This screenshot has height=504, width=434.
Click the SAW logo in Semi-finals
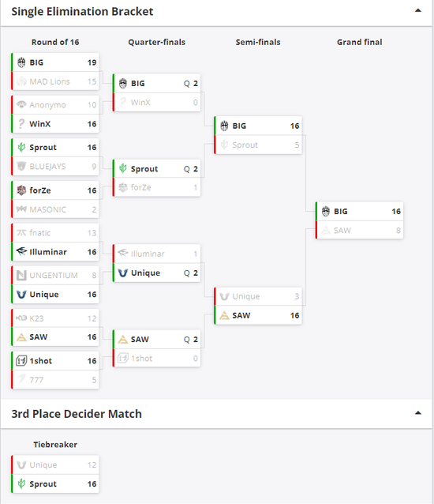[224, 315]
